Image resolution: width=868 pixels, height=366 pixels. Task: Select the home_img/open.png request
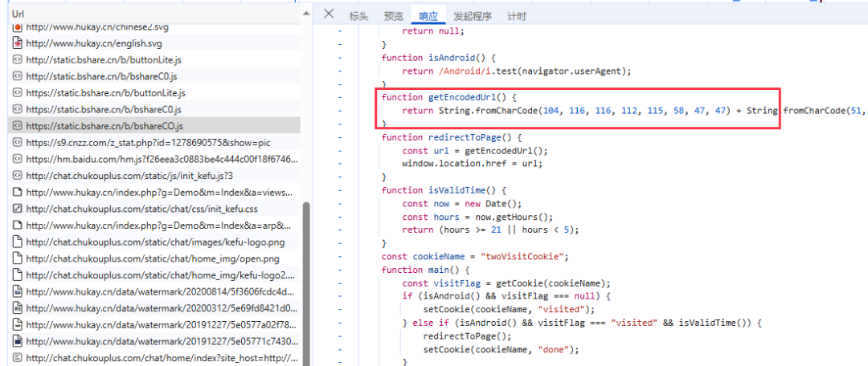(x=154, y=258)
